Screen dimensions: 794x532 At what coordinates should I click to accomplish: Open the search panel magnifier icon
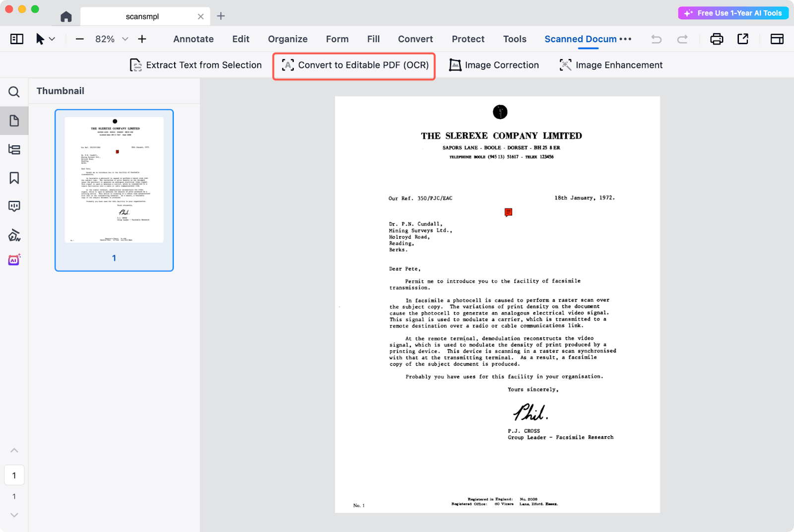[14, 92]
